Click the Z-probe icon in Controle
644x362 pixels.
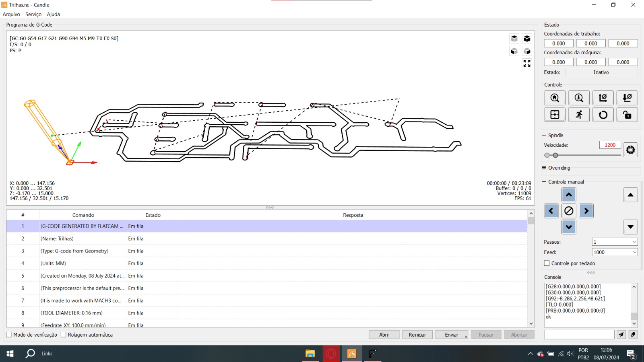coord(579,98)
